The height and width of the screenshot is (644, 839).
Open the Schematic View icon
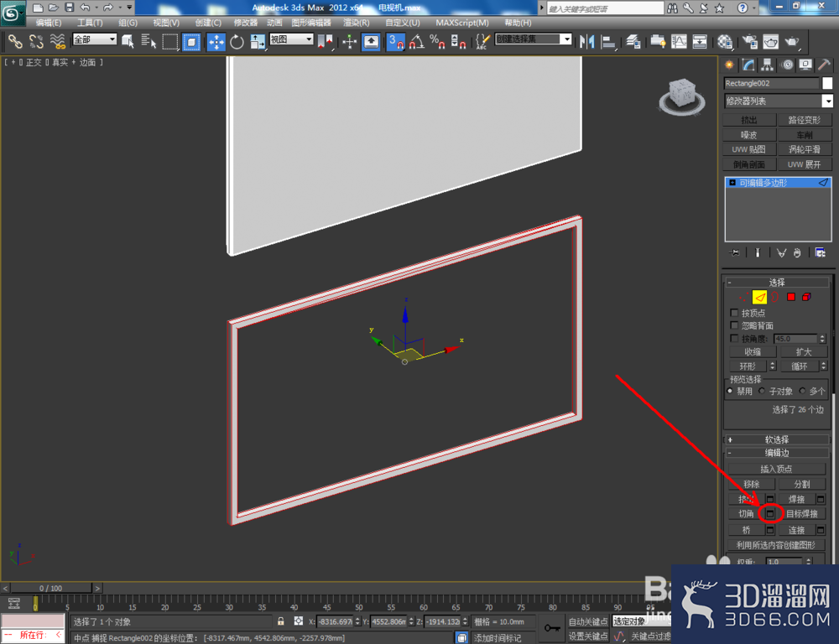tap(700, 41)
